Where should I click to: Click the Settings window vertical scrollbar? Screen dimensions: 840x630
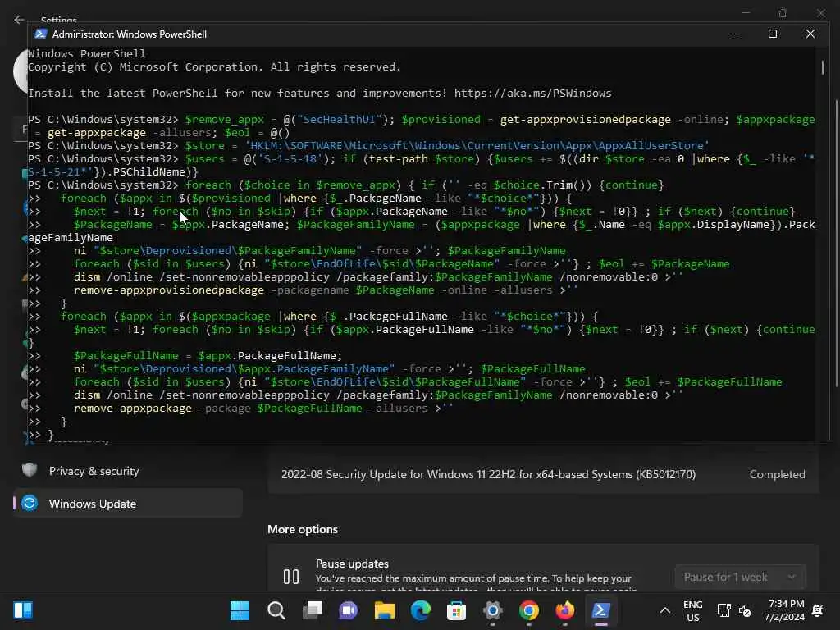tap(836, 242)
